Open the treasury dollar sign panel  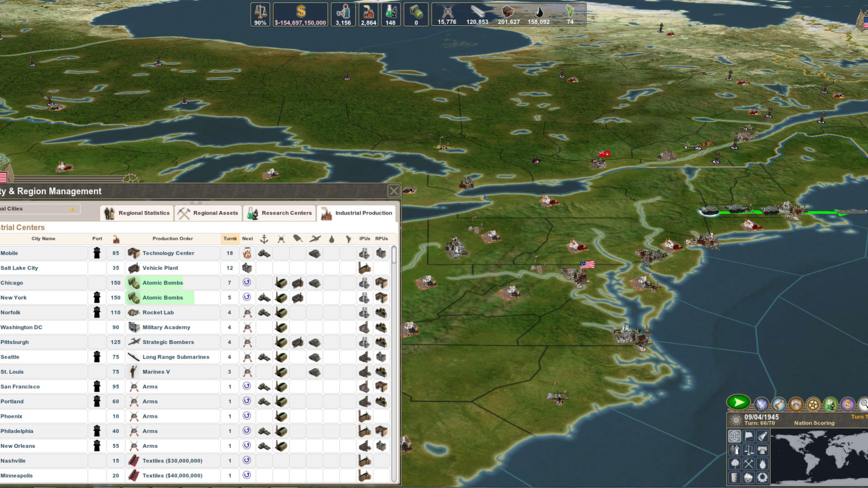click(848, 404)
